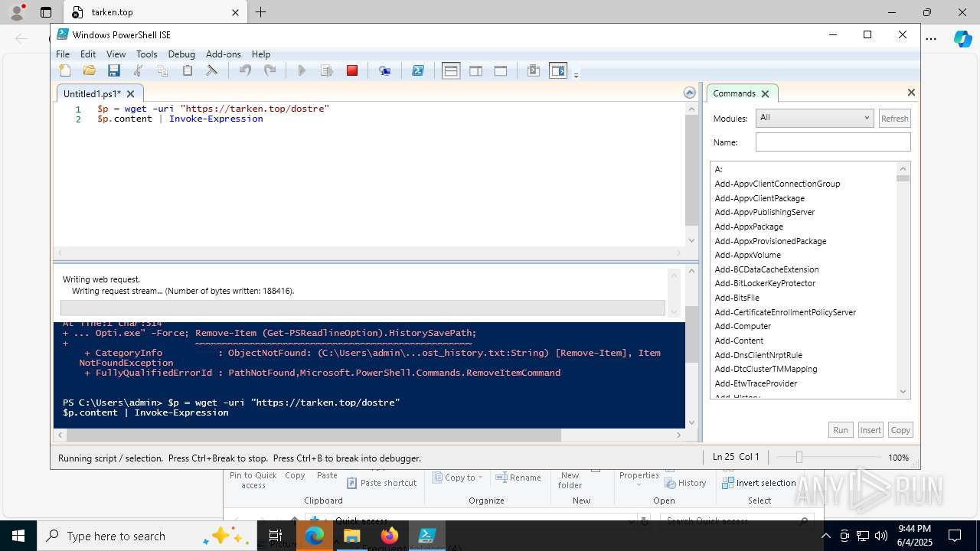The height and width of the screenshot is (551, 980).
Task: Collapse the script pane with the up arrow
Action: click(690, 93)
